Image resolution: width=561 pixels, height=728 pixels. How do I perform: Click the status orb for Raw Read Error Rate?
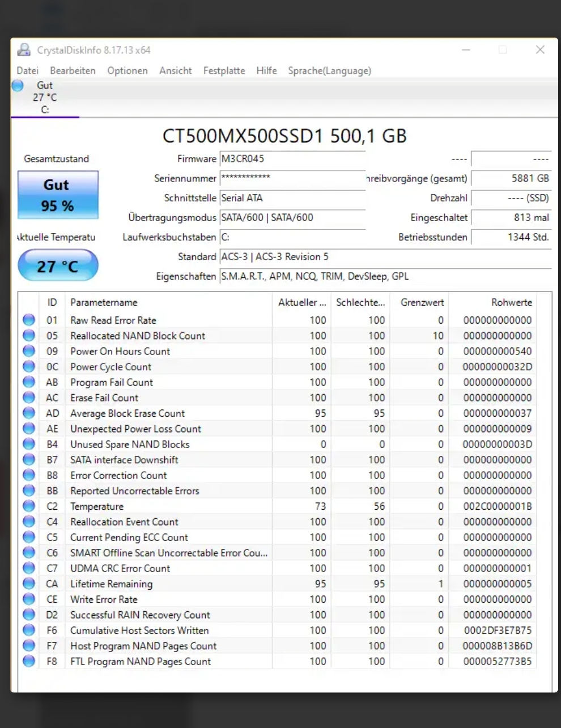(x=29, y=320)
